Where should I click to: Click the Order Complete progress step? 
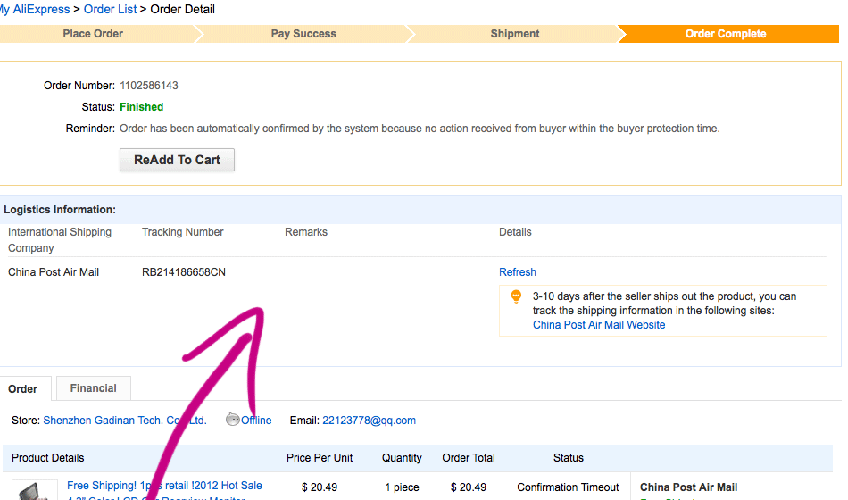pyautogui.click(x=725, y=34)
